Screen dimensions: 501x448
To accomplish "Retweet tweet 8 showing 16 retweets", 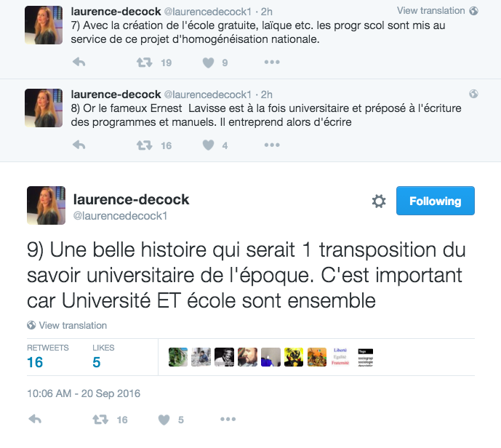I will 145,145.
